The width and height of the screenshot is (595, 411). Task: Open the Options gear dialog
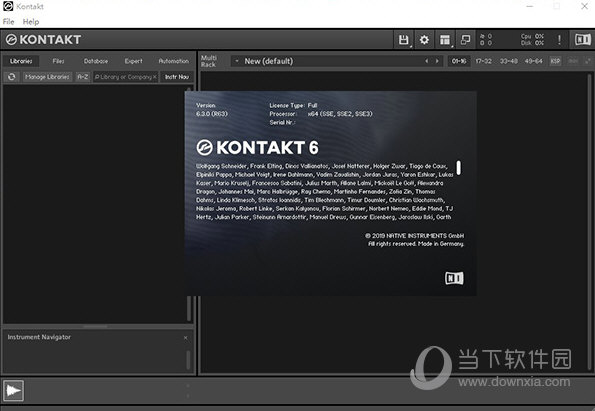[424, 39]
